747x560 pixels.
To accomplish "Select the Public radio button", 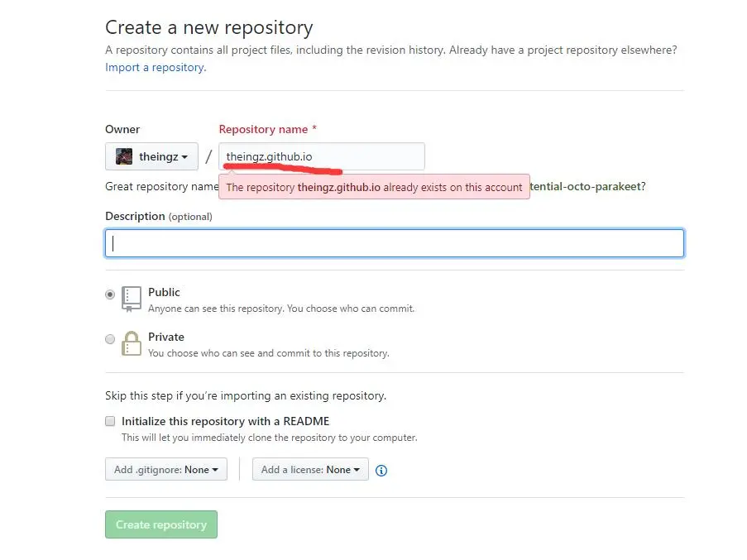I will point(110,294).
